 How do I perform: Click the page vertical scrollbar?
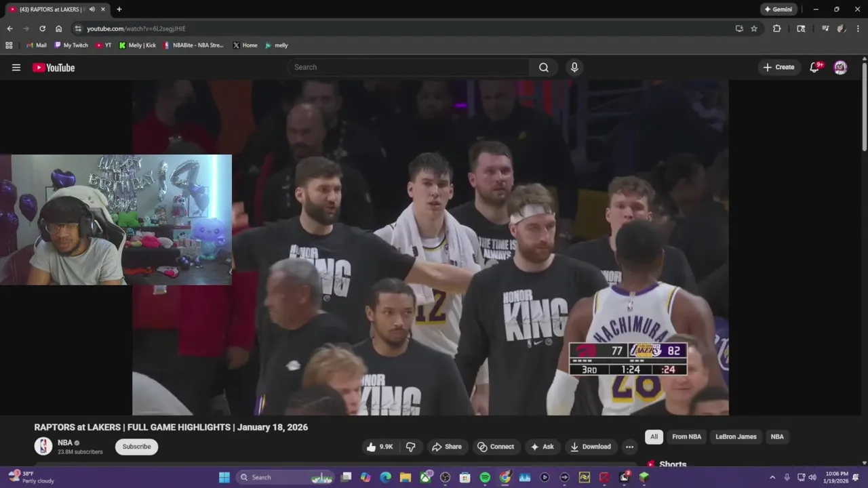[865, 105]
